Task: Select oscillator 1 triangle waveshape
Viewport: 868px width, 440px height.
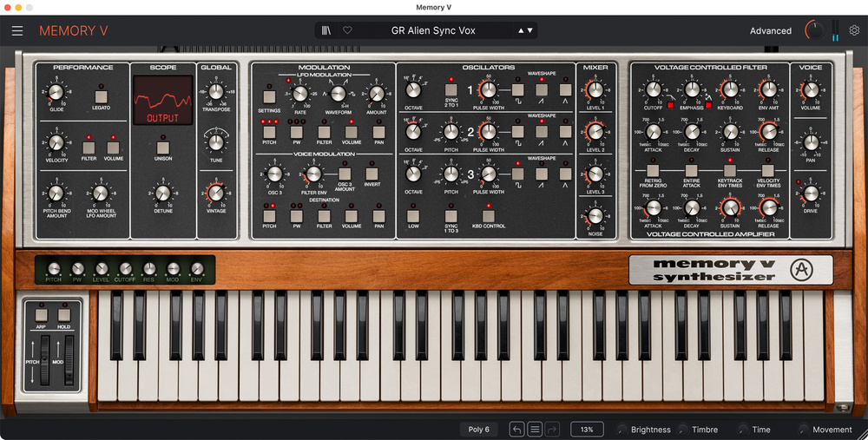Action: [x=565, y=89]
